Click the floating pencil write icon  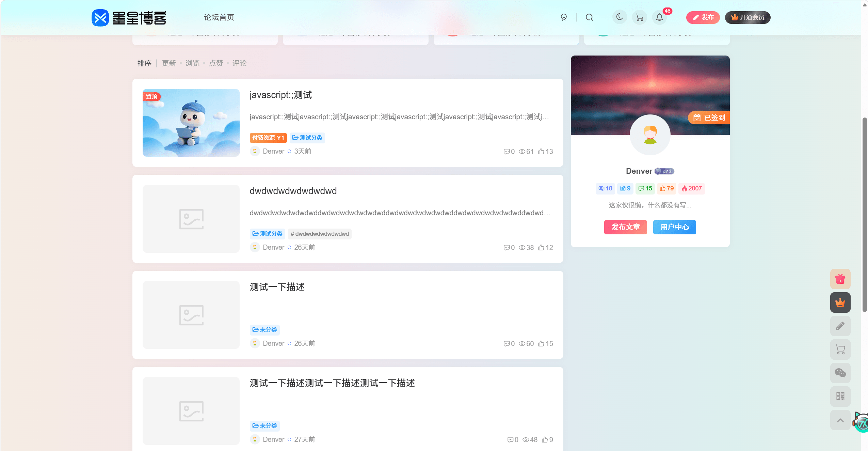pyautogui.click(x=840, y=326)
